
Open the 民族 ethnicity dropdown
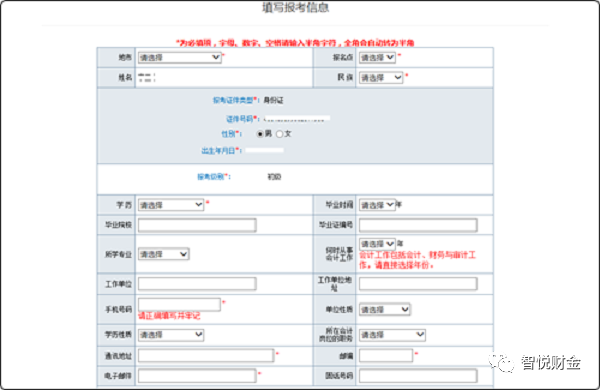click(381, 78)
